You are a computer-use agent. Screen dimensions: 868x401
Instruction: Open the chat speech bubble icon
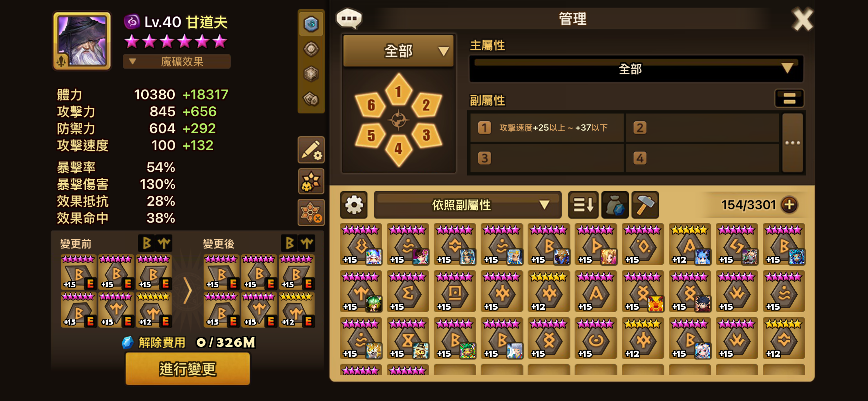click(349, 19)
